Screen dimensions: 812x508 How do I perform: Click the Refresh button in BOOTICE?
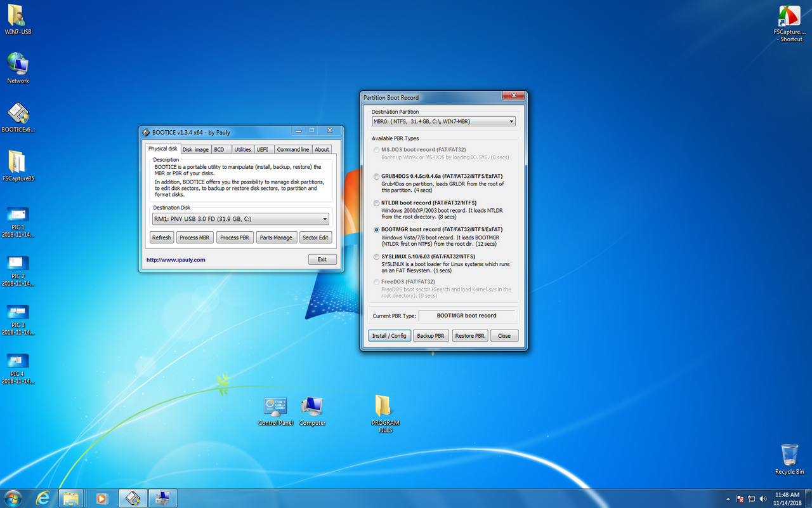[x=161, y=237]
